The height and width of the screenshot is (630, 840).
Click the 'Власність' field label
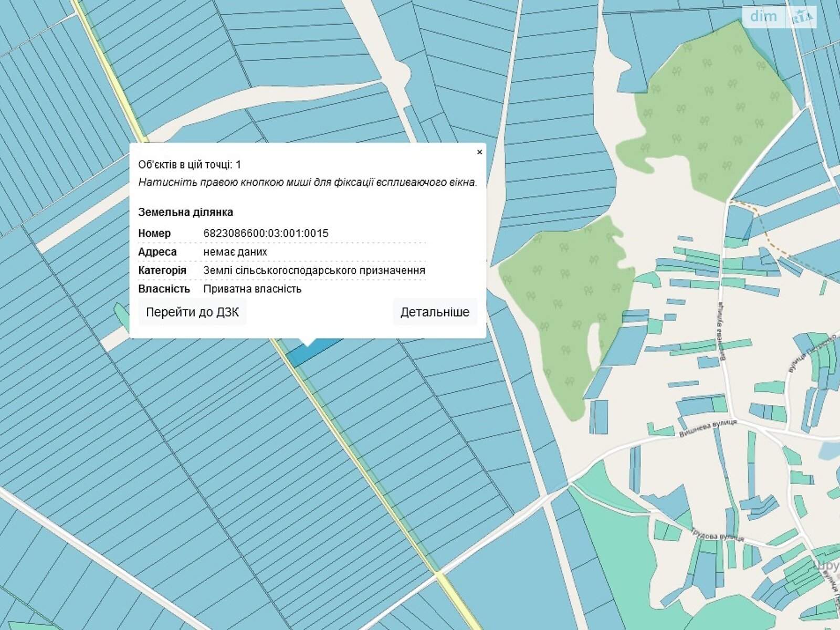click(x=164, y=289)
